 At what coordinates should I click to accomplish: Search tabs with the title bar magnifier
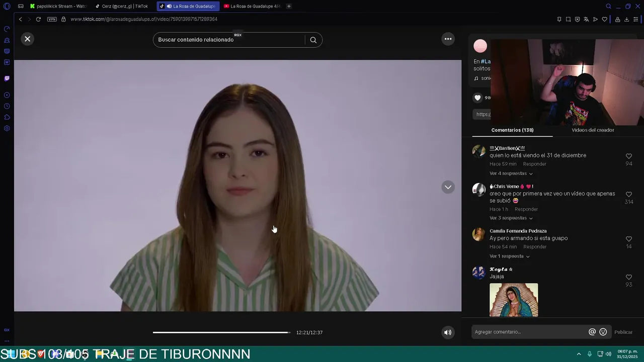click(x=608, y=6)
